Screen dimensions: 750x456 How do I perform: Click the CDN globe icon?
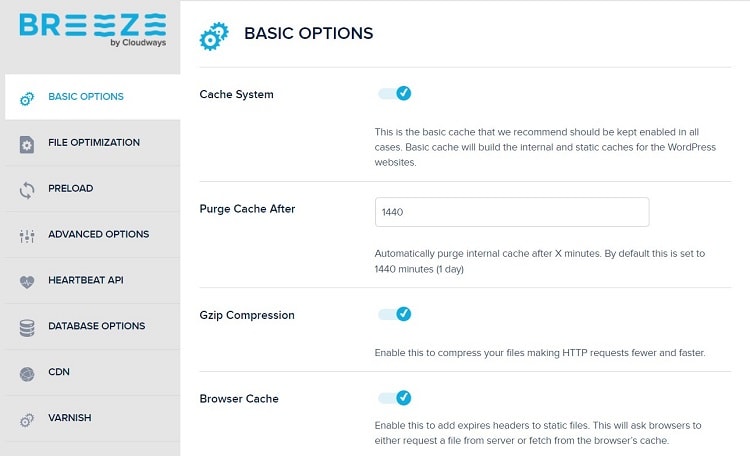tap(27, 374)
